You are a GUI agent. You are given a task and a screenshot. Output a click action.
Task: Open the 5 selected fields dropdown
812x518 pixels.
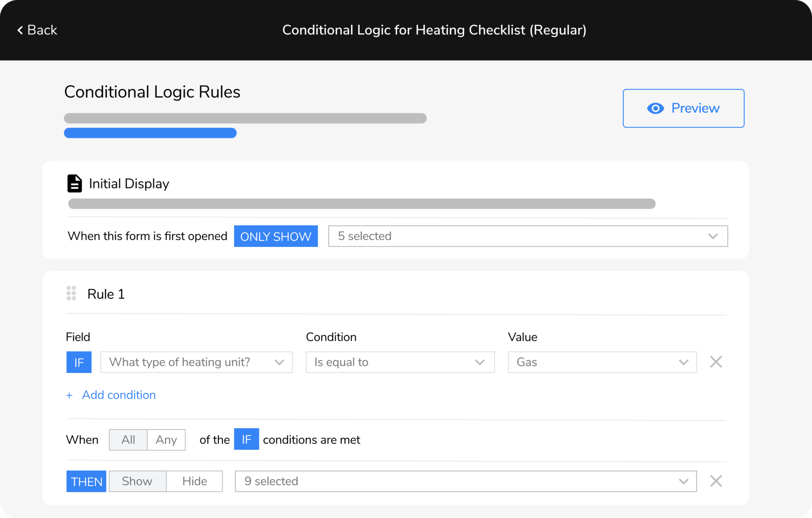527,236
